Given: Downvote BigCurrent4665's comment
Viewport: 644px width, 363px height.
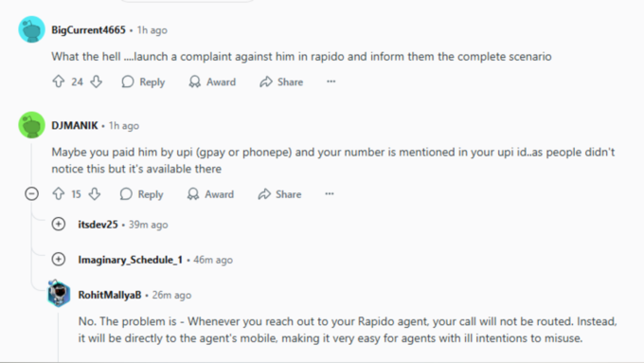Looking at the screenshot, I should [96, 82].
